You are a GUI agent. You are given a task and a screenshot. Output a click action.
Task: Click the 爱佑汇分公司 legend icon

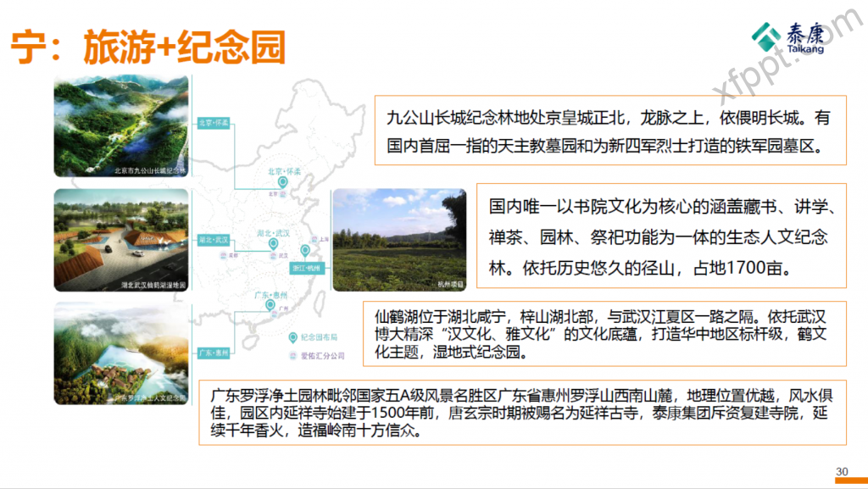(x=292, y=356)
